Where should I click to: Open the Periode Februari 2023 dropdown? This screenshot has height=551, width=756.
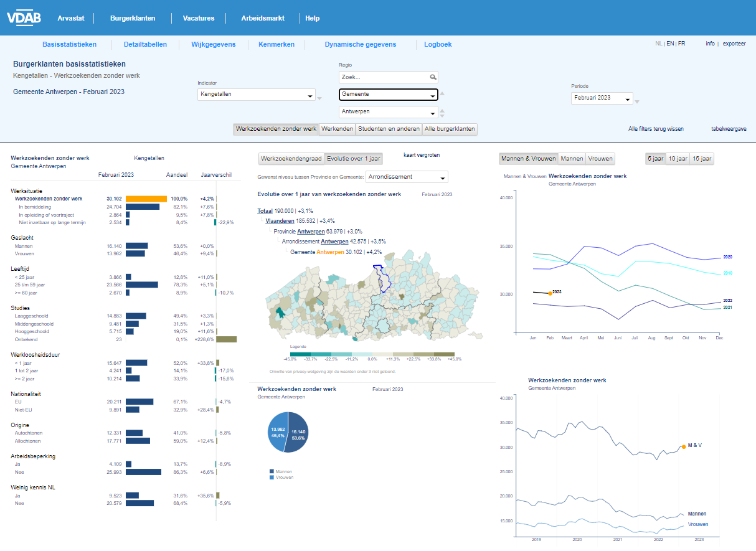click(x=602, y=98)
